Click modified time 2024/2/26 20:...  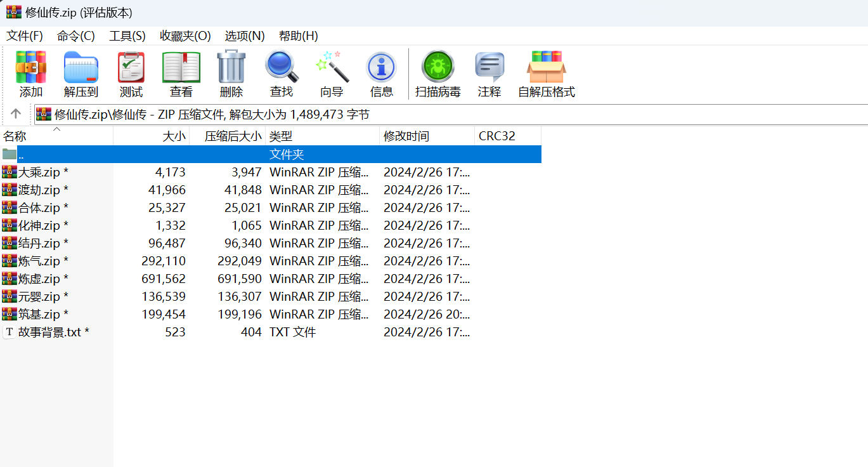(x=427, y=314)
